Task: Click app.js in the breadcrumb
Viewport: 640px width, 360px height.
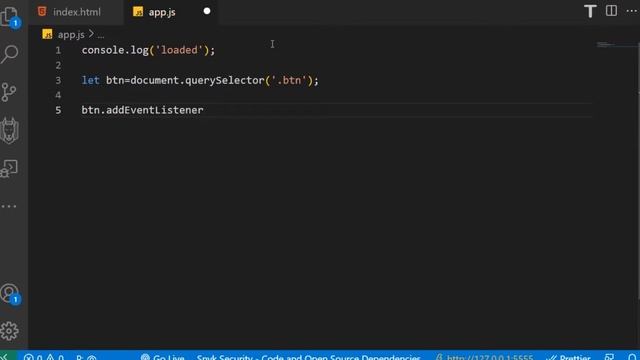Action: point(71,35)
